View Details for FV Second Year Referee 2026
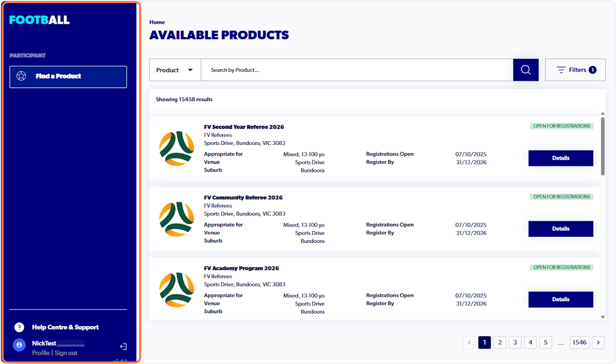Screen dimensions: 616x364 561,158
